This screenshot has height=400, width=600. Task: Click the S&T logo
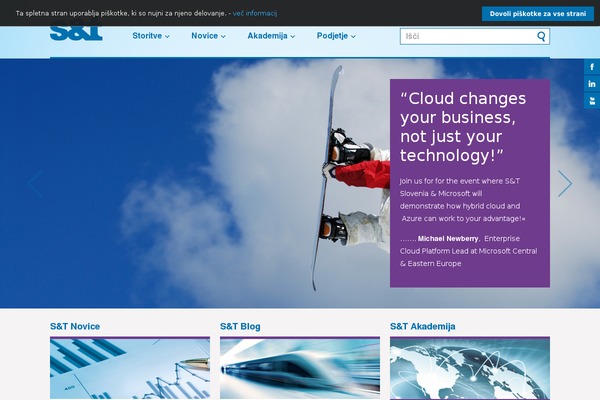[x=76, y=33]
